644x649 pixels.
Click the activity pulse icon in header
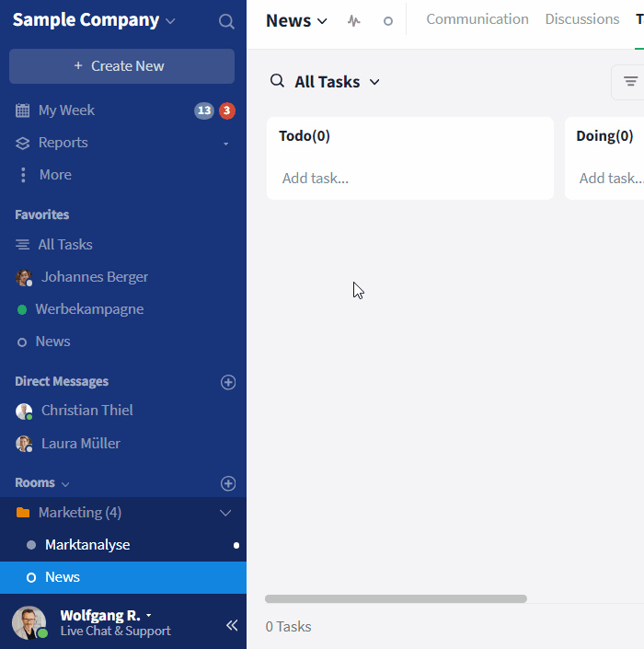[x=353, y=20]
